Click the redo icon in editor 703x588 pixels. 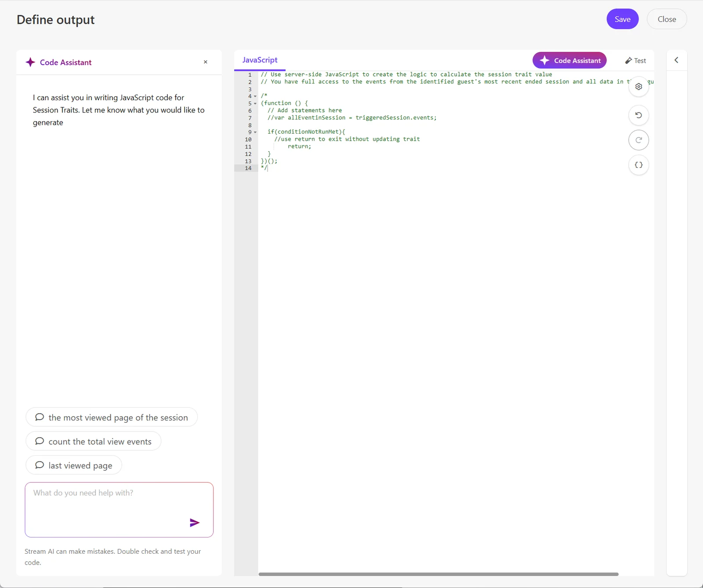pyautogui.click(x=639, y=140)
